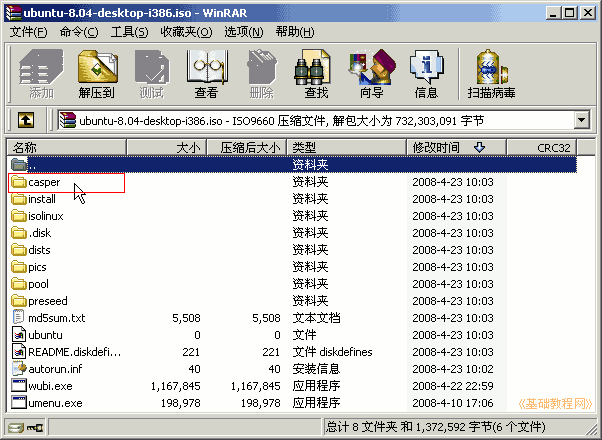Select the parent folder '..' row
Image resolution: width=602 pixels, height=440 pixels.
tap(292, 165)
